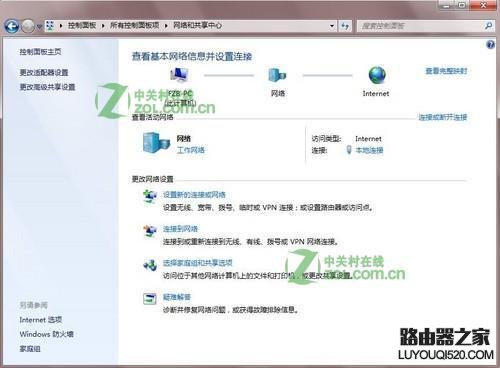Click 连接或断开连接 link
The image size is (500, 368).
coord(443,117)
